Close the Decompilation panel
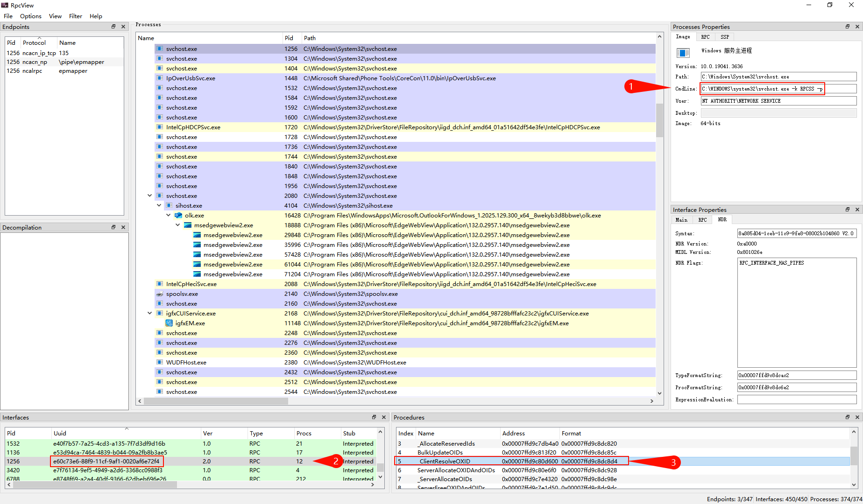863x504 pixels. (123, 227)
